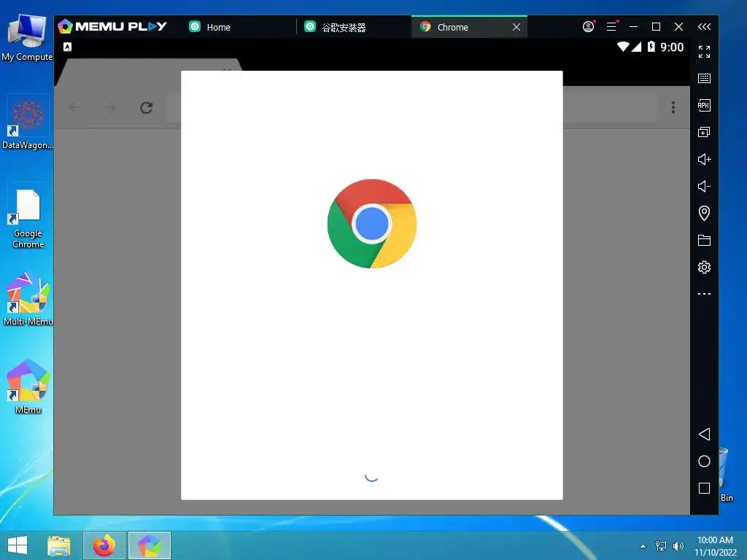
Task: Click the battery indicator in Android status bar
Action: 651,47
